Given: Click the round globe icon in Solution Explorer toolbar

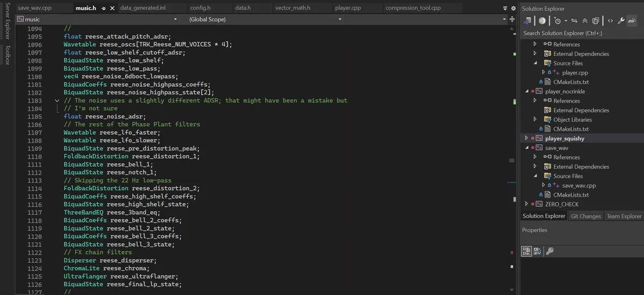Looking at the screenshot, I should tap(542, 21).
